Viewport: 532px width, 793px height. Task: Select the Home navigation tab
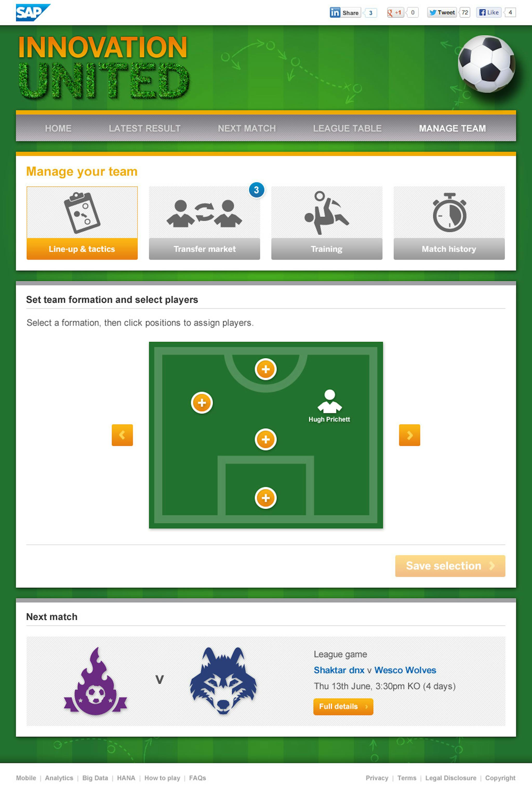click(58, 128)
